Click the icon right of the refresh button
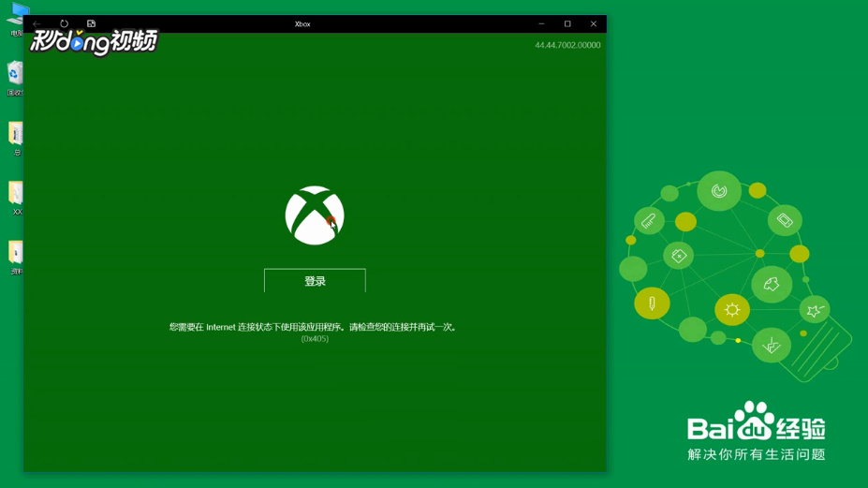This screenshot has height=488, width=868. [92, 23]
